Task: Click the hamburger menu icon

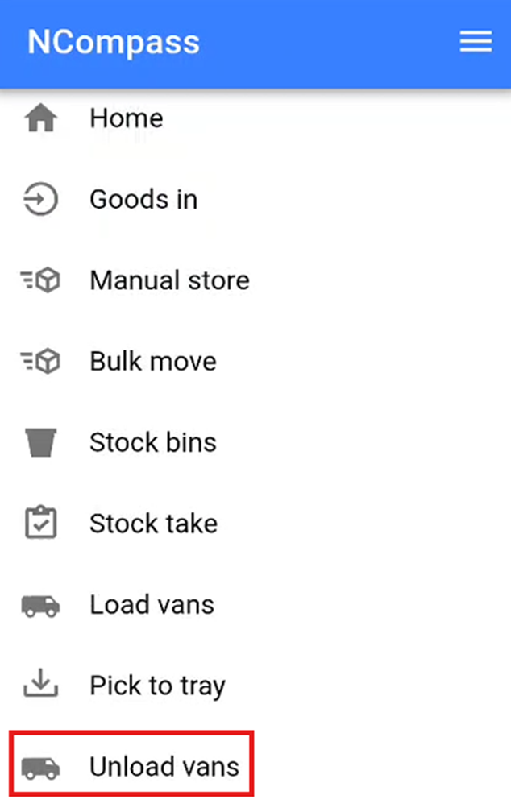Action: click(476, 43)
